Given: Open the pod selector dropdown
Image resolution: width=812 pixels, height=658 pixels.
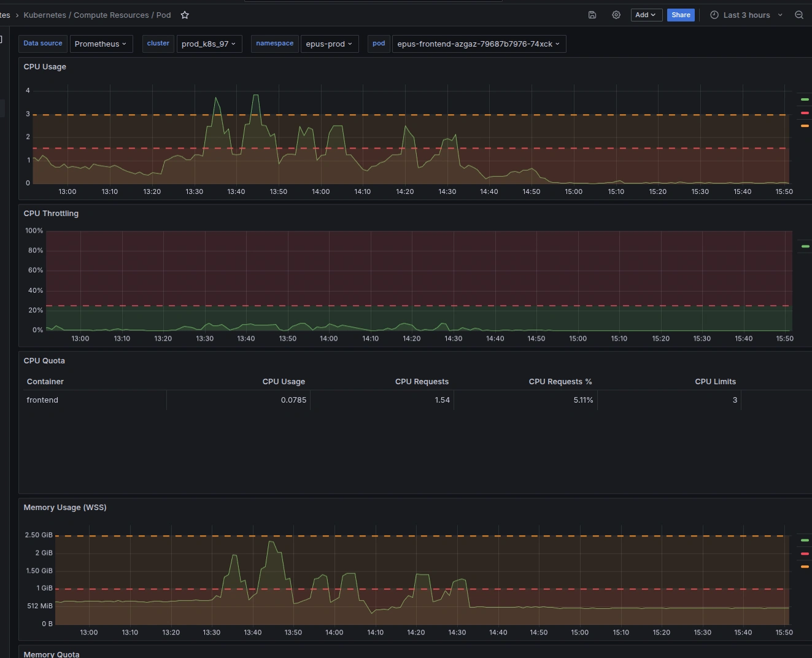Looking at the screenshot, I should pos(478,44).
